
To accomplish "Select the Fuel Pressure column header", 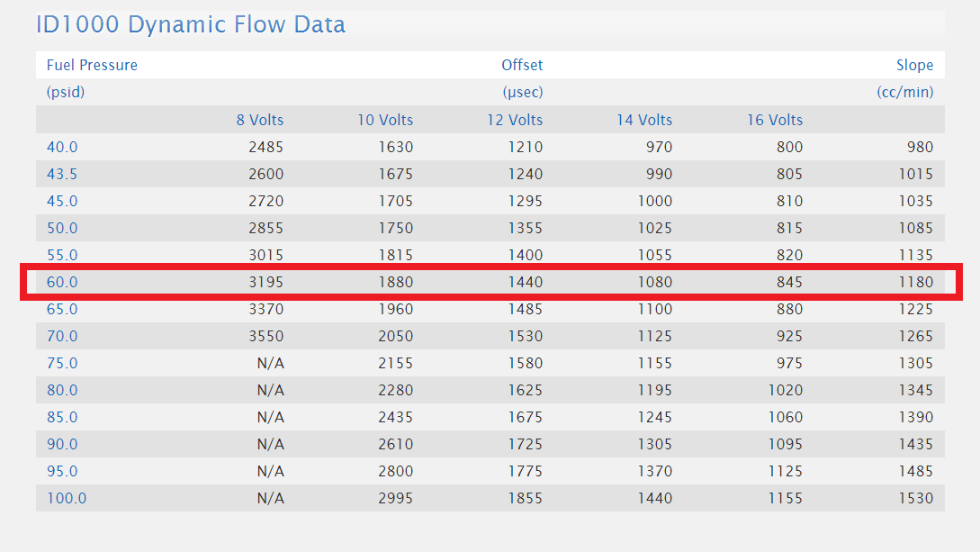I will tap(92, 65).
